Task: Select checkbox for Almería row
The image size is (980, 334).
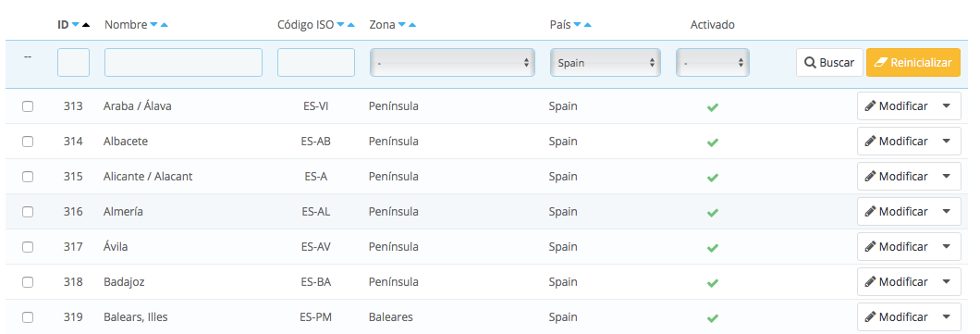Action: click(28, 211)
